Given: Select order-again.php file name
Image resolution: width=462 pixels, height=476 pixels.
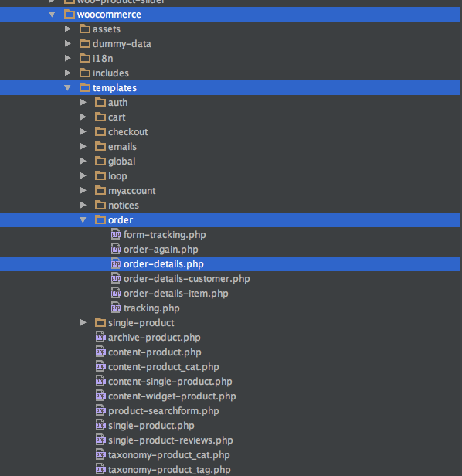Looking at the screenshot, I should point(161,250).
